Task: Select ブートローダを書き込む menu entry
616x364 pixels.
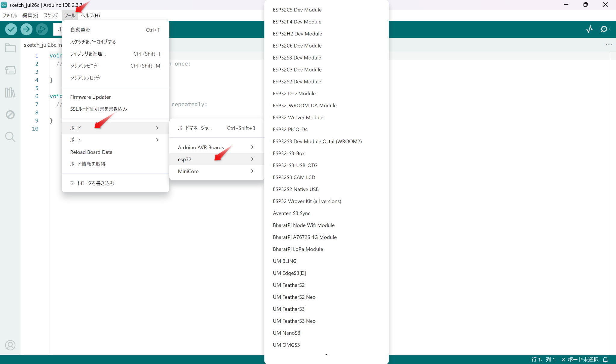Action: 115,183
